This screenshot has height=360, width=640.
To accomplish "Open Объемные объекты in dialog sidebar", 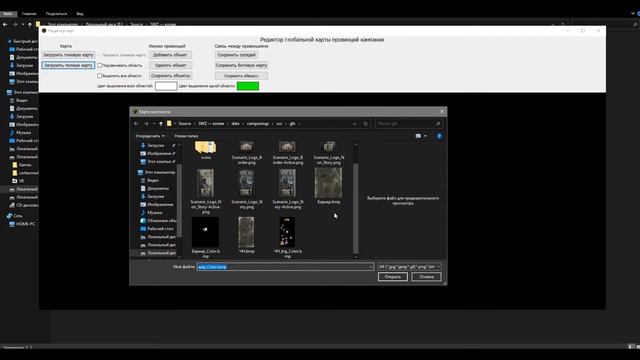I will [161, 221].
